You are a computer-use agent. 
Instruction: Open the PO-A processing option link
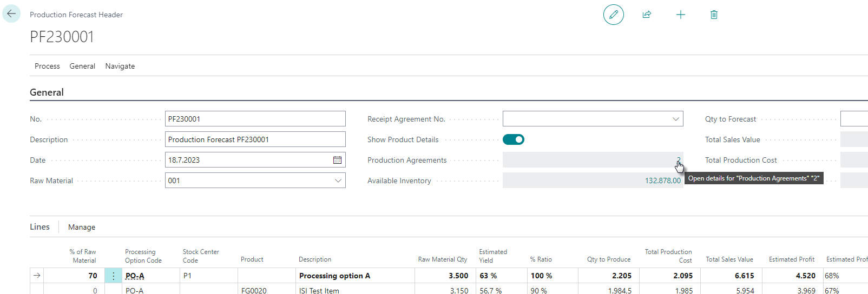pyautogui.click(x=135, y=276)
